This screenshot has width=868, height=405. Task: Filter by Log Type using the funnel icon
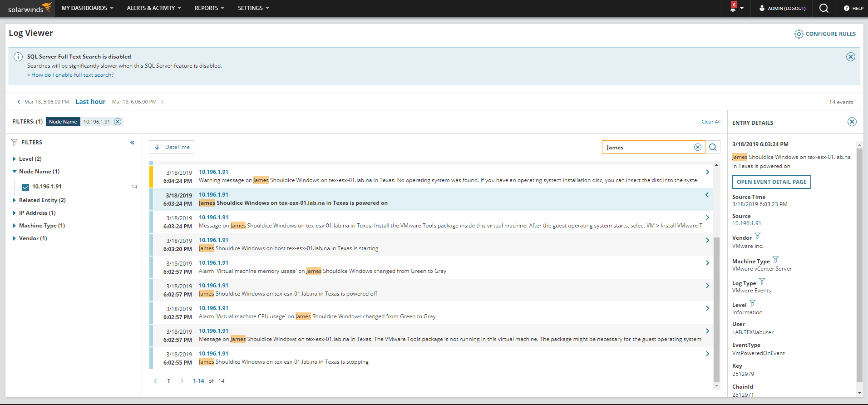(762, 282)
